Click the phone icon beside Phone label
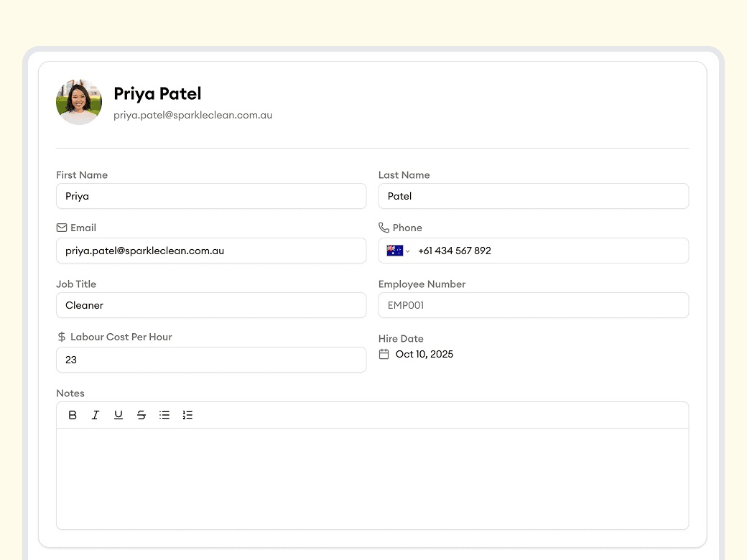Image resolution: width=747 pixels, height=560 pixels. click(384, 228)
